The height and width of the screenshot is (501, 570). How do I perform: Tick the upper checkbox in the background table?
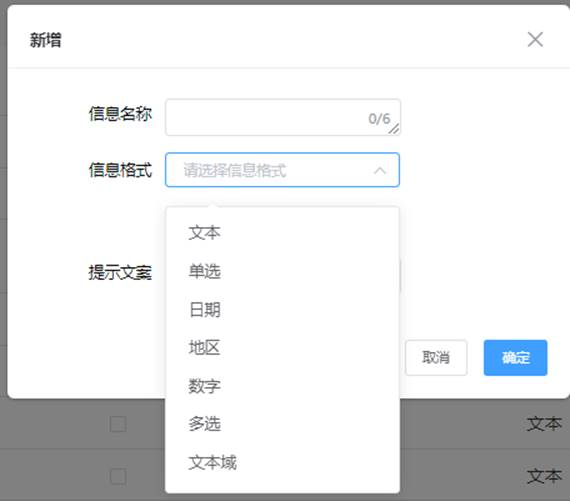(x=118, y=424)
